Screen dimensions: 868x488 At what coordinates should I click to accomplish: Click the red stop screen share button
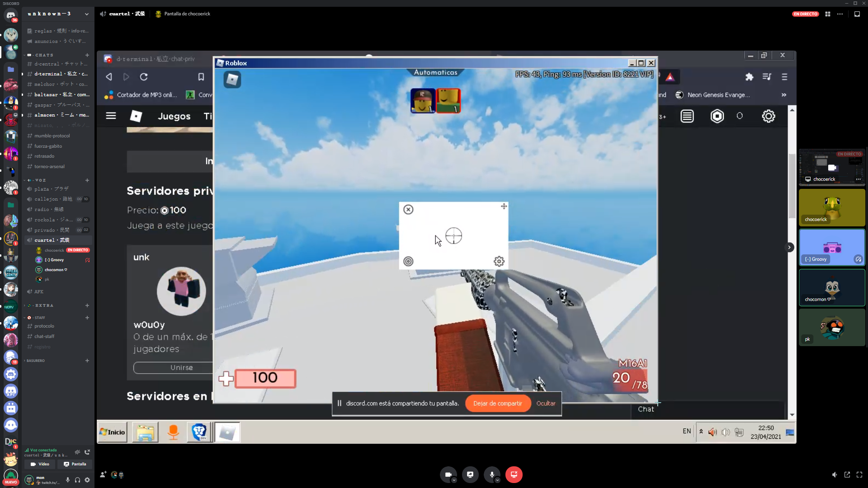point(514,474)
